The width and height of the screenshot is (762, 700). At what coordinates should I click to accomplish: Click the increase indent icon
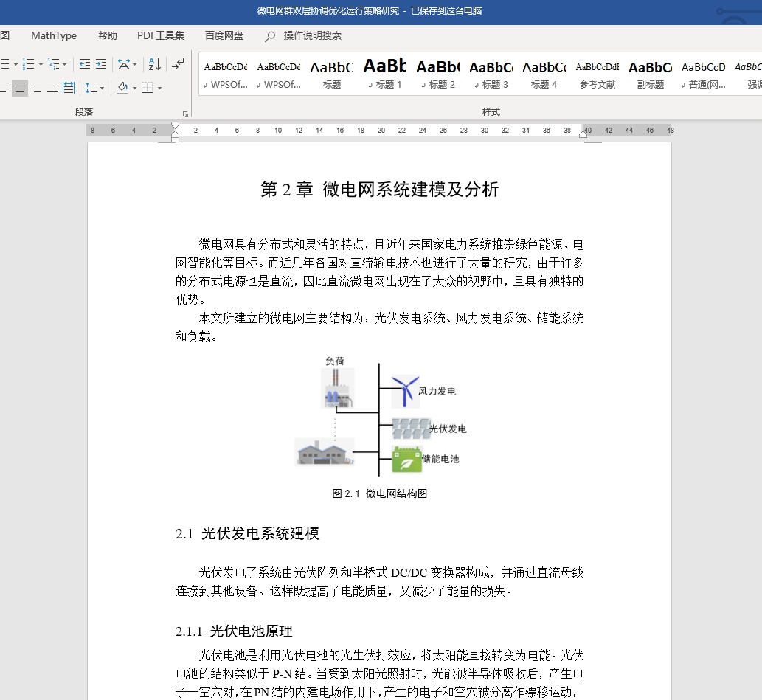pos(101,64)
